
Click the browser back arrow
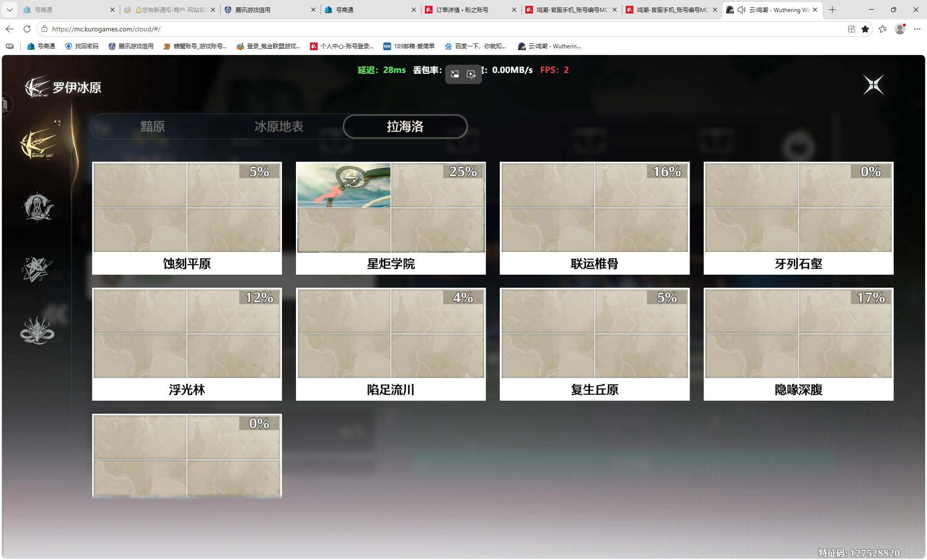click(10, 29)
